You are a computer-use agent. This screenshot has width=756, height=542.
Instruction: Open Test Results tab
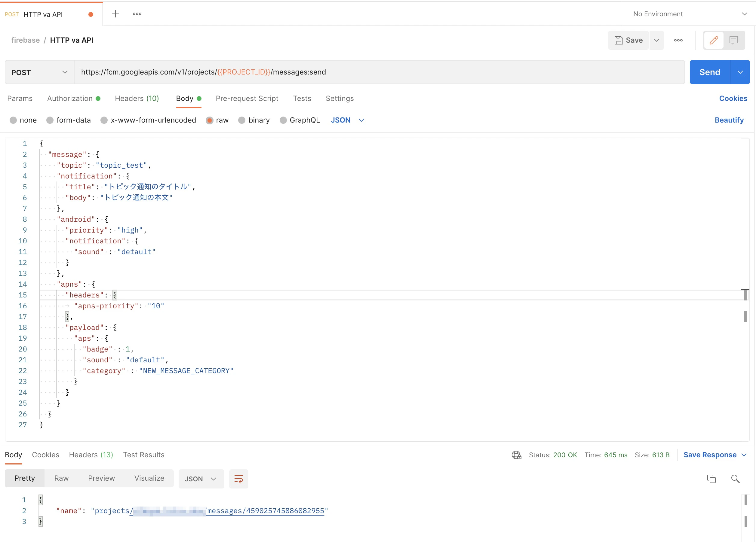(144, 455)
